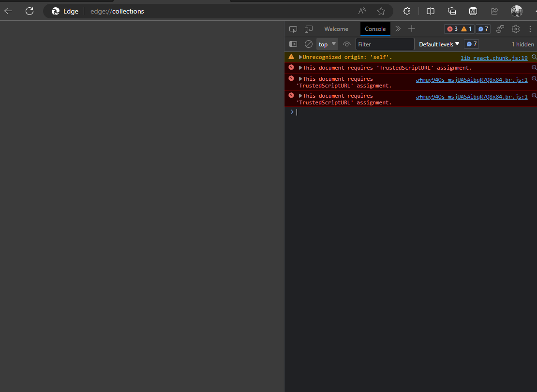Click the magnifier icon on second error row
This screenshot has width=537, height=392.
click(534, 79)
